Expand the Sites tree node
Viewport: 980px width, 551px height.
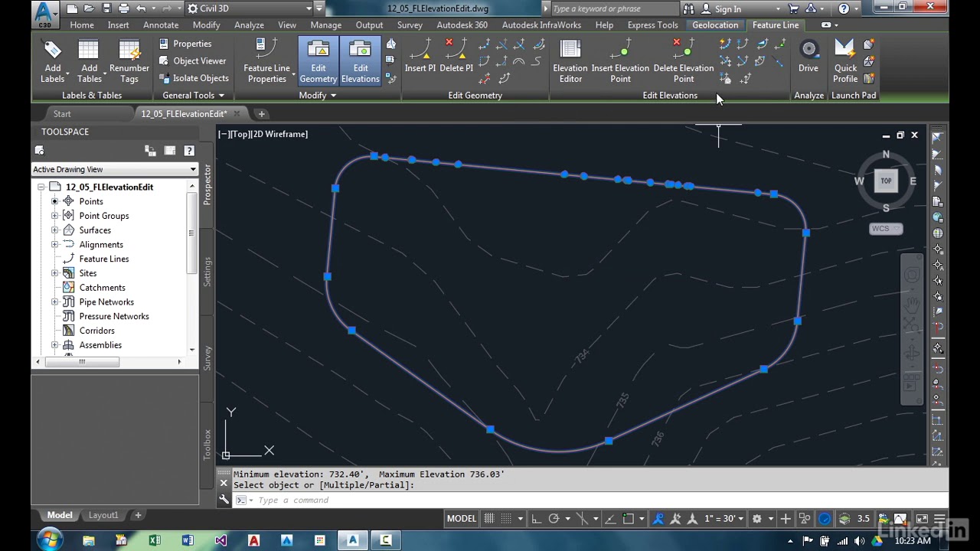coord(54,273)
